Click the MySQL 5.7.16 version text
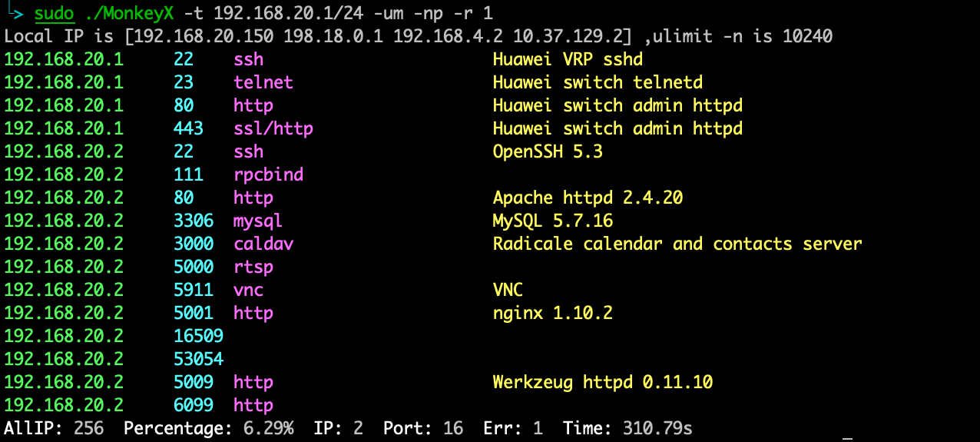This screenshot has width=980, height=442. pos(552,221)
